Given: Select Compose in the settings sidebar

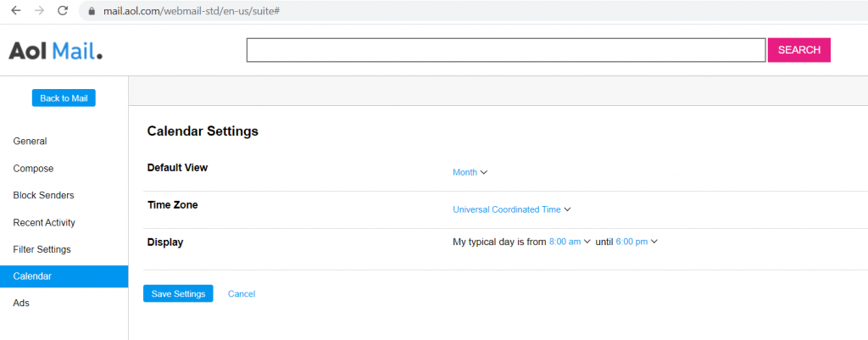Looking at the screenshot, I should (x=33, y=169).
